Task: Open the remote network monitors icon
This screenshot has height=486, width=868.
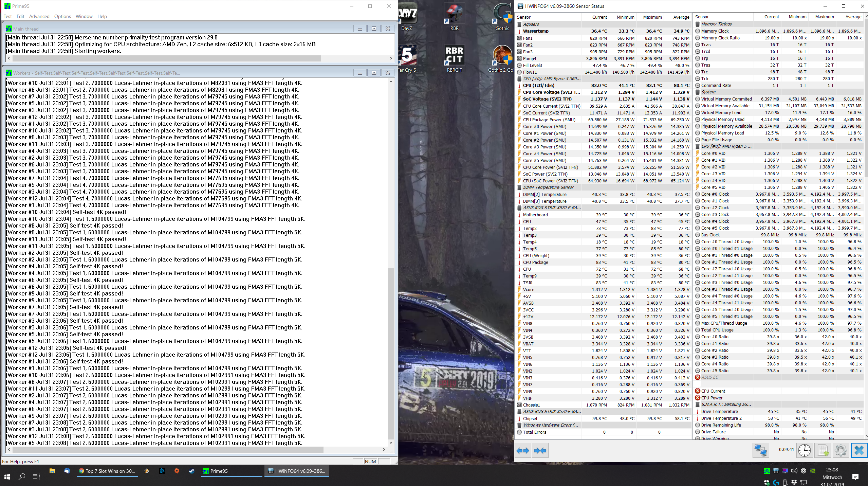Action: tap(760, 450)
